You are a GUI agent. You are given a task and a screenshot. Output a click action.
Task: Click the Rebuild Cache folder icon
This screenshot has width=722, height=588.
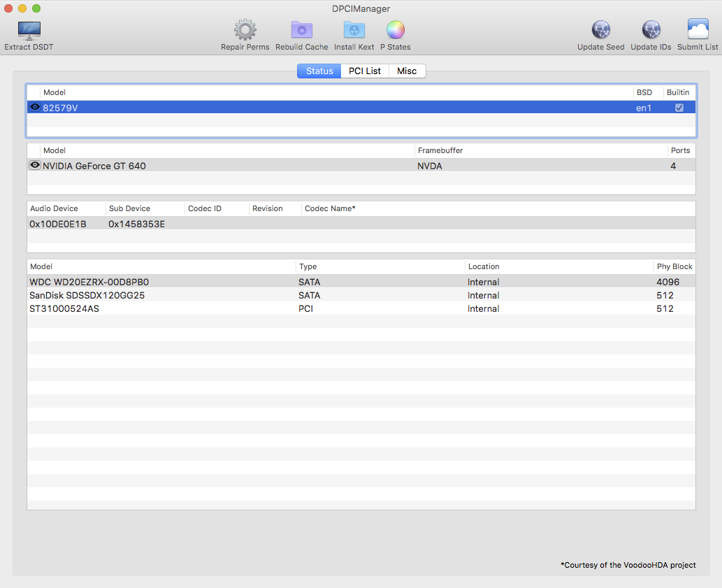pos(301,30)
